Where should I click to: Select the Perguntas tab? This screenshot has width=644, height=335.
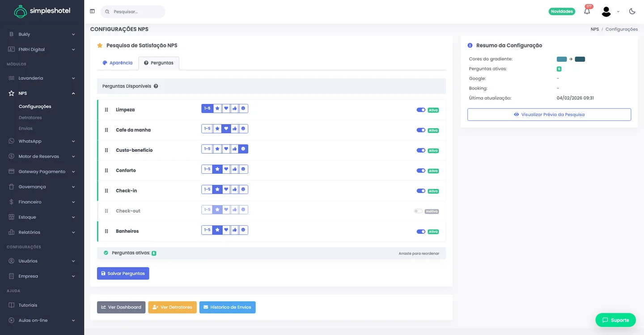(x=159, y=63)
